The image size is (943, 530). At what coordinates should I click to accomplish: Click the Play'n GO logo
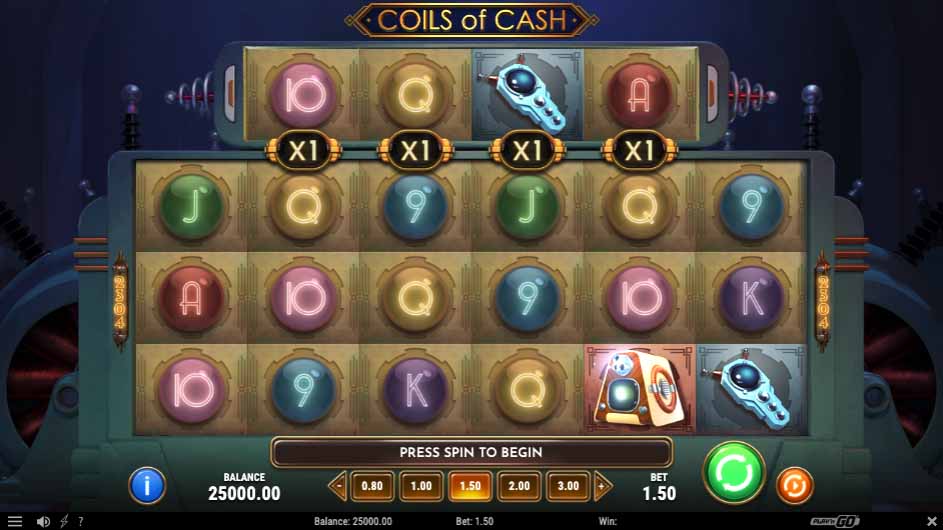pyautogui.click(x=834, y=521)
